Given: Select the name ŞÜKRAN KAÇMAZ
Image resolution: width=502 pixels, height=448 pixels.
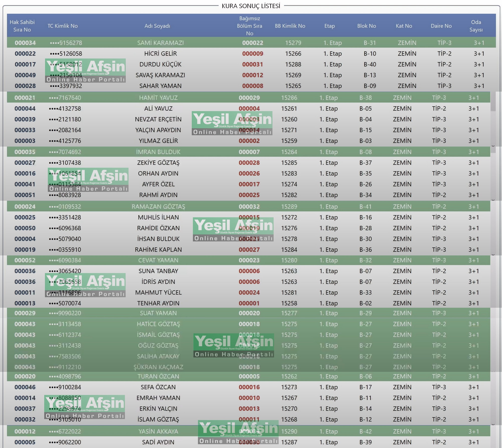Looking at the screenshot, I should 158,367.
